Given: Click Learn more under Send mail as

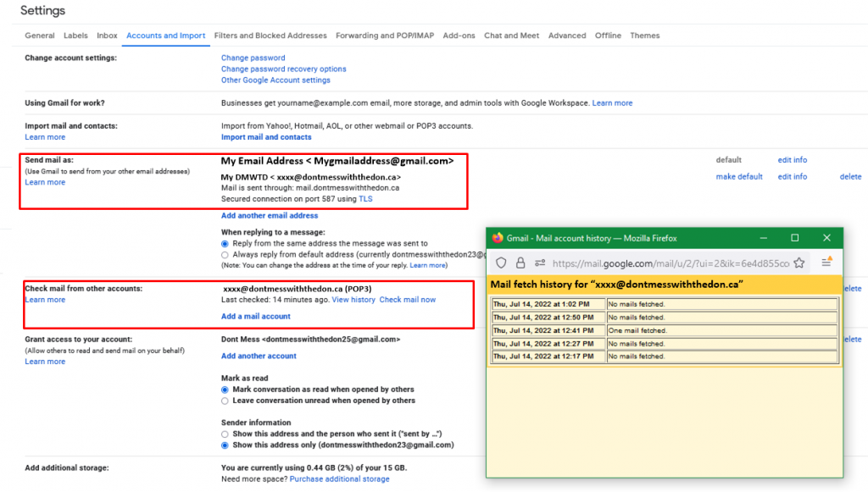Looking at the screenshot, I should (45, 182).
